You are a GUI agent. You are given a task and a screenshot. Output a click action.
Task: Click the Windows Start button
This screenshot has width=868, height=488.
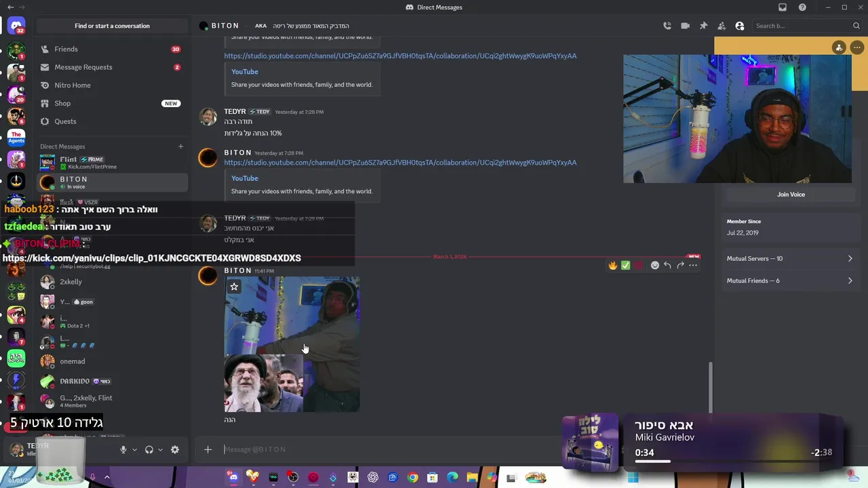[633, 477]
